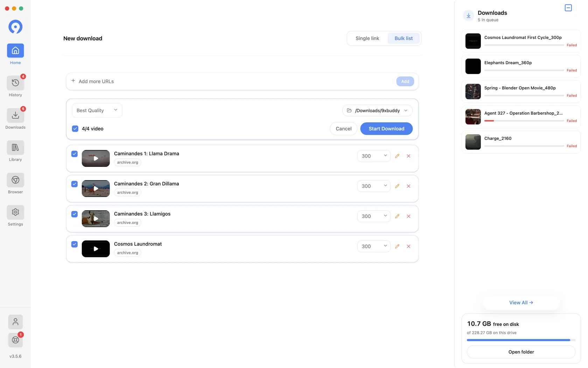Image resolution: width=588 pixels, height=368 pixels.
Task: Click progress bar of Agent 327 download
Action: tap(524, 121)
